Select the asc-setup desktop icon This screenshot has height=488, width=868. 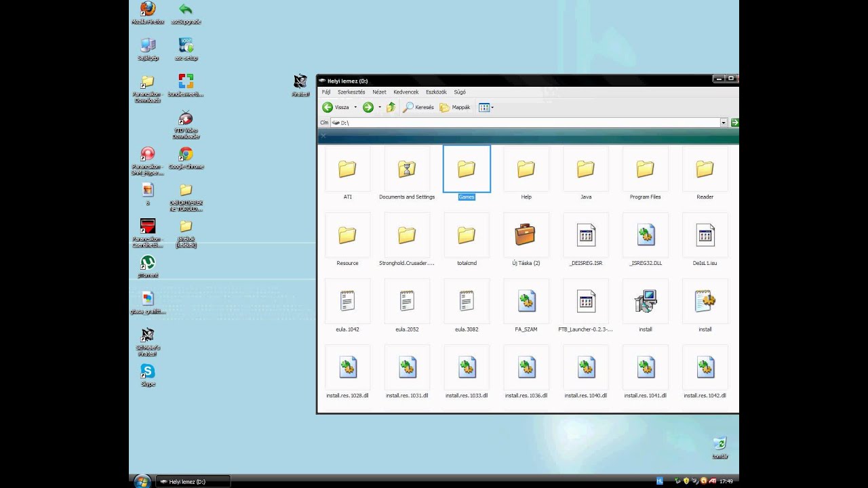(x=186, y=49)
